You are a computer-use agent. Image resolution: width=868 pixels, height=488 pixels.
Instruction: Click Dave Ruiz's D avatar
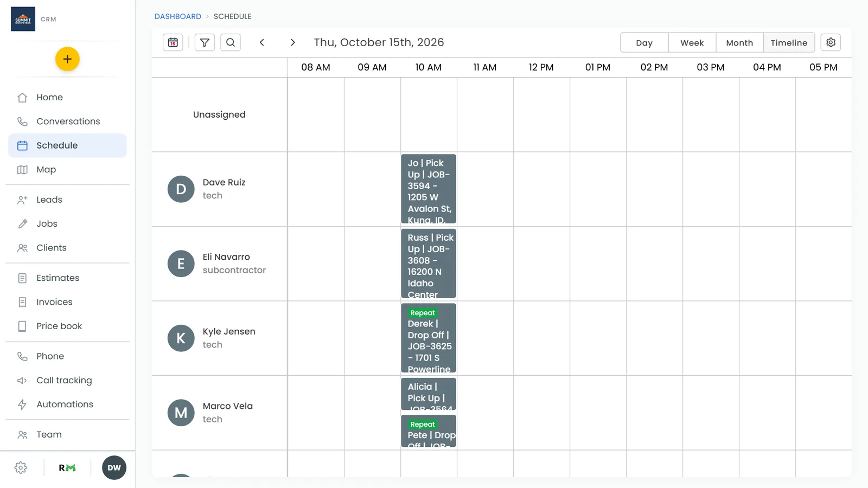[x=181, y=189]
